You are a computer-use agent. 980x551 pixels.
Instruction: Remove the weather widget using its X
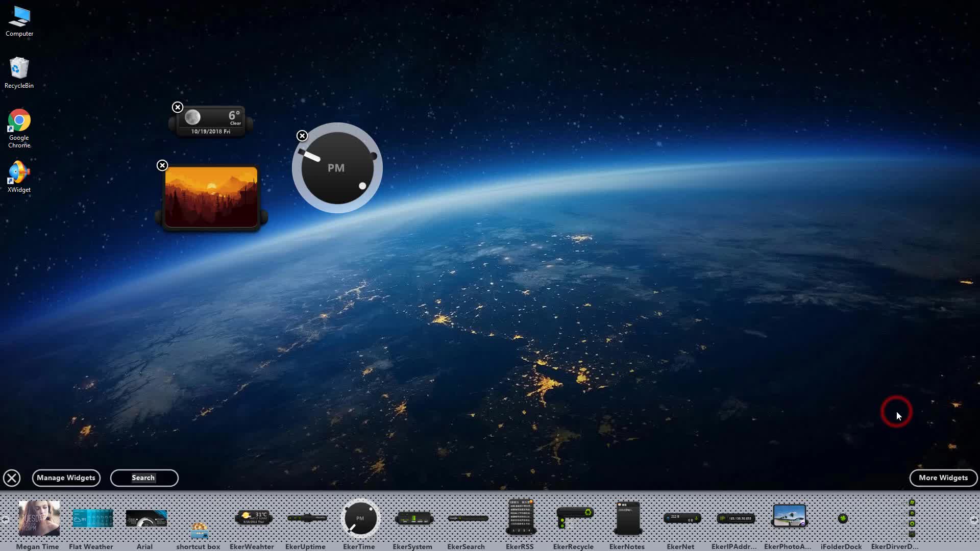[x=177, y=107]
